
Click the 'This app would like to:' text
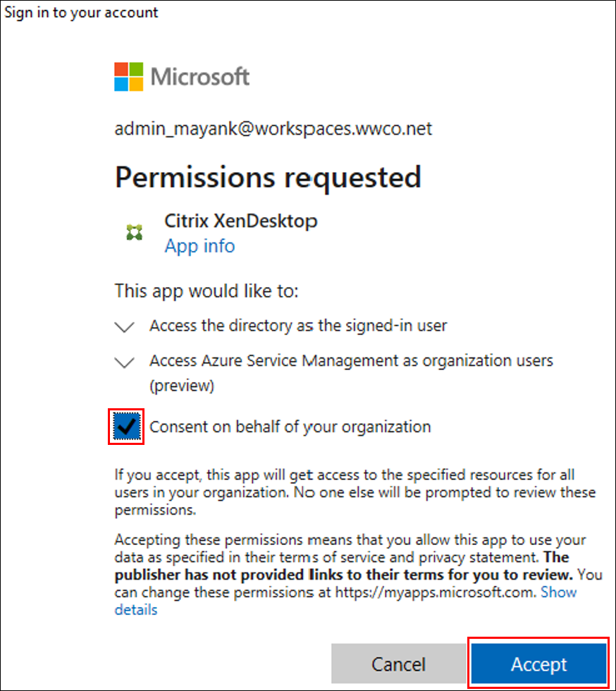(207, 289)
